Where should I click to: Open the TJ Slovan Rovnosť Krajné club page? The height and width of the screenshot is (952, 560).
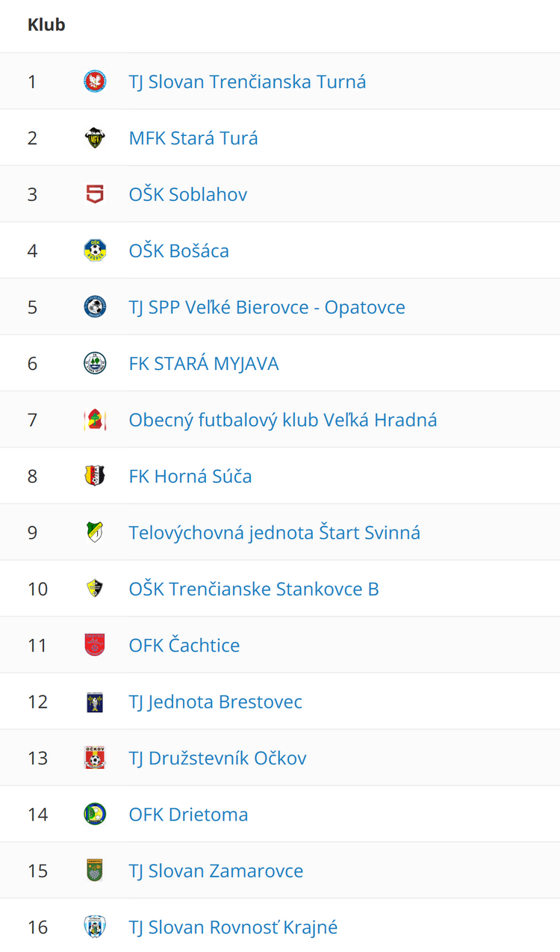click(234, 927)
